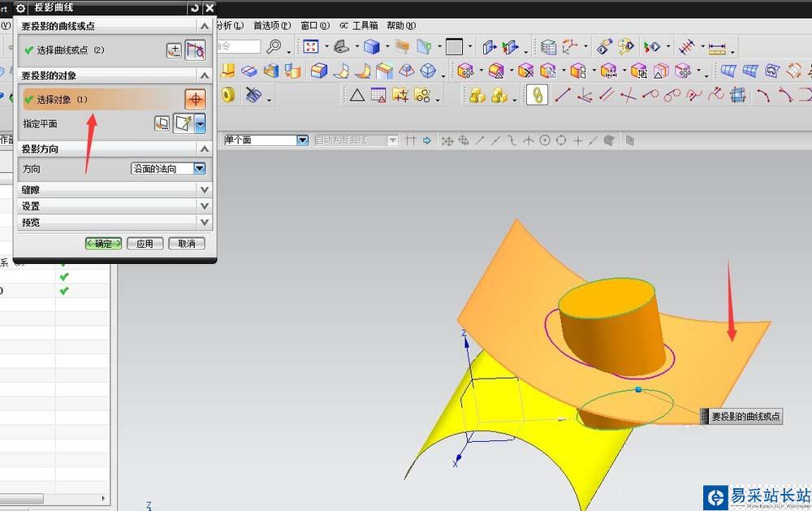
Task: Click the layer settings stacked sheets icon
Action: point(549,47)
